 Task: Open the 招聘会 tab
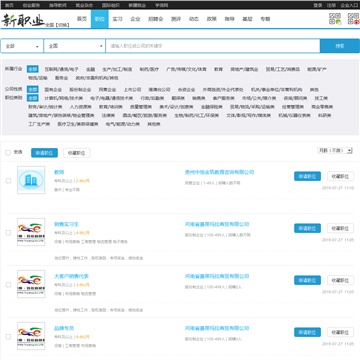tap(156, 19)
